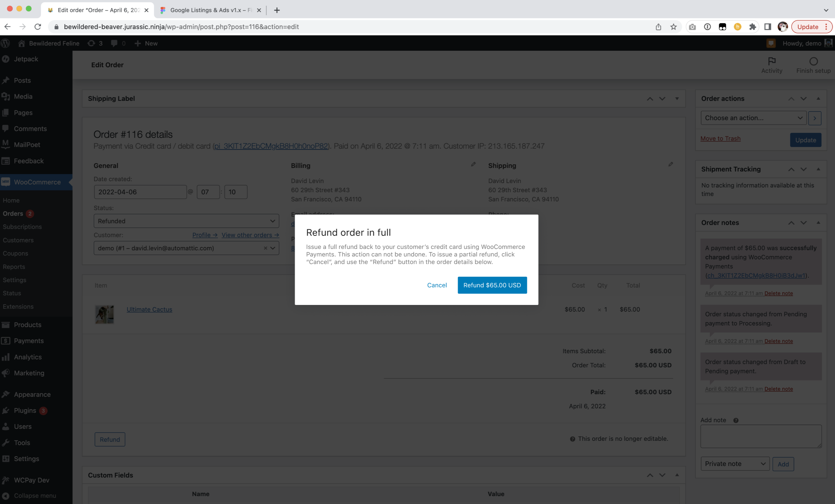835x504 pixels.
Task: Open the order Status dropdown showing Refunded
Action: coord(186,221)
